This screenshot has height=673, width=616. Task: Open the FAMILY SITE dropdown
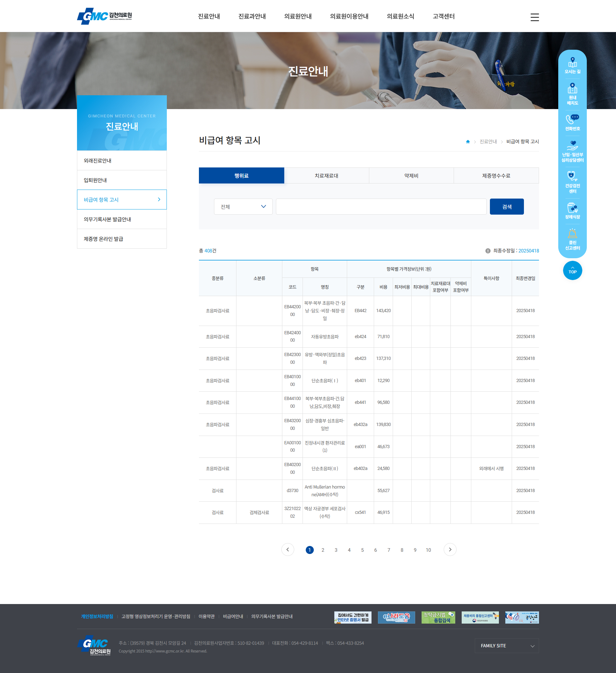507,646
